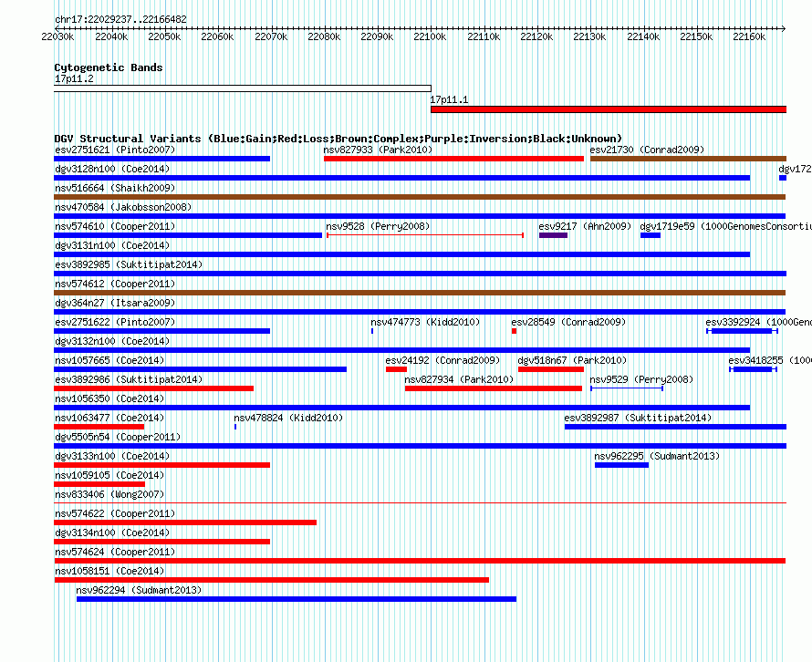Select the thin red nsv9528 (Perry2008) feature

(x=425, y=235)
